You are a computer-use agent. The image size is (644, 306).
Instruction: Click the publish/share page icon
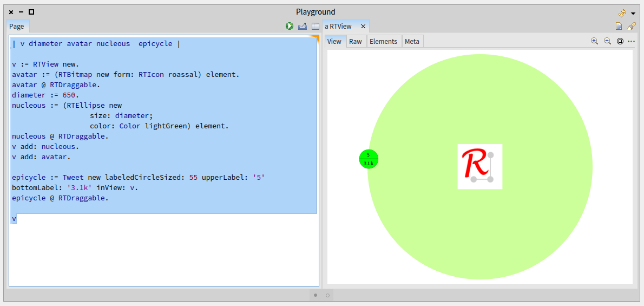coord(303,26)
